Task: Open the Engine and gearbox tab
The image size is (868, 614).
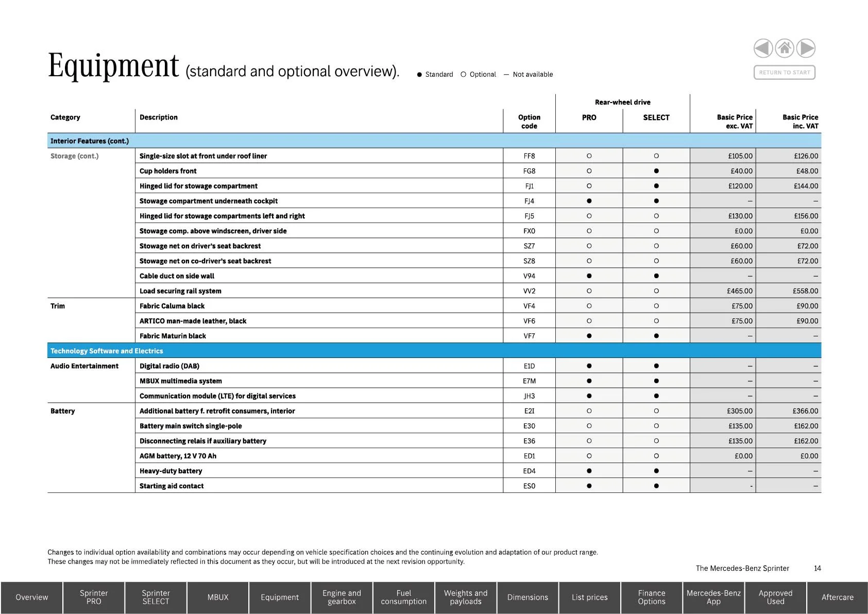Action: click(x=342, y=598)
